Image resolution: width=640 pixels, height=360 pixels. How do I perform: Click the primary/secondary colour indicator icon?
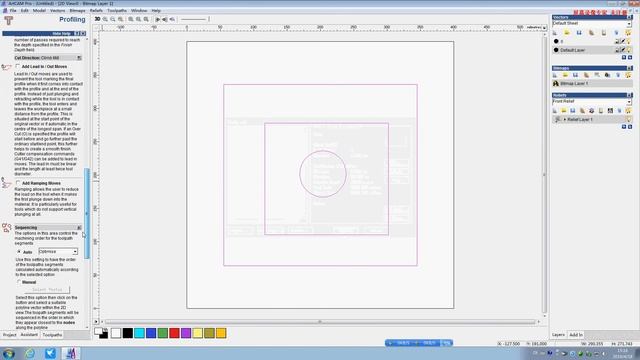(x=101, y=333)
